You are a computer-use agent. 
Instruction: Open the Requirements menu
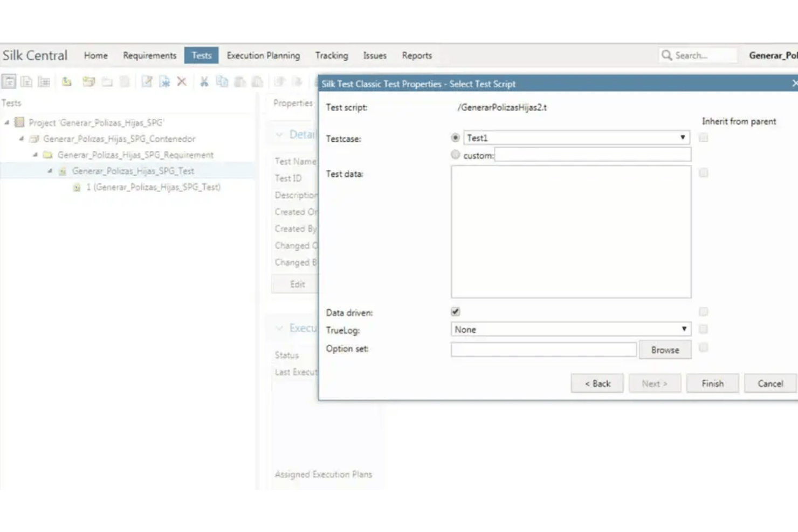149,56
